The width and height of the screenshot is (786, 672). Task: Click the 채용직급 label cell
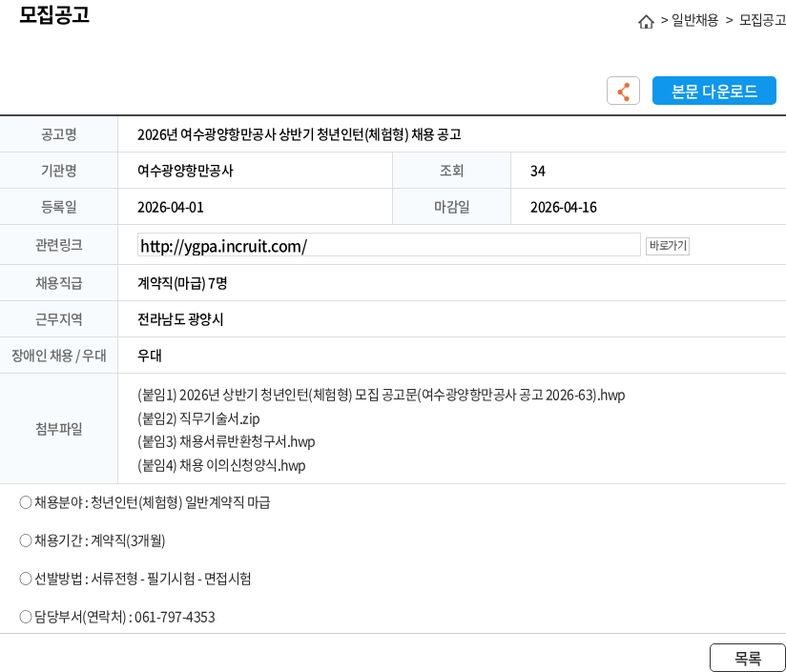[x=58, y=283]
